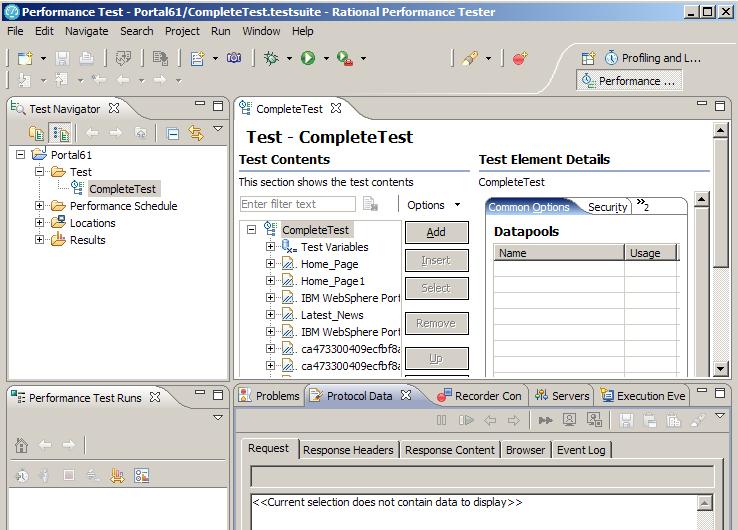Open Test Navigator view menu triangle
This screenshot has width=738, height=530.
point(217,128)
